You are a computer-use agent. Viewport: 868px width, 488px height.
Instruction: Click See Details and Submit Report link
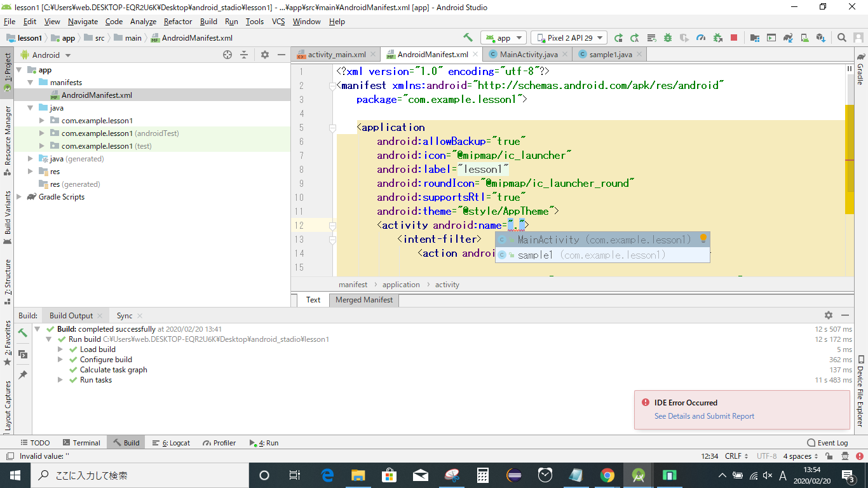(x=704, y=416)
